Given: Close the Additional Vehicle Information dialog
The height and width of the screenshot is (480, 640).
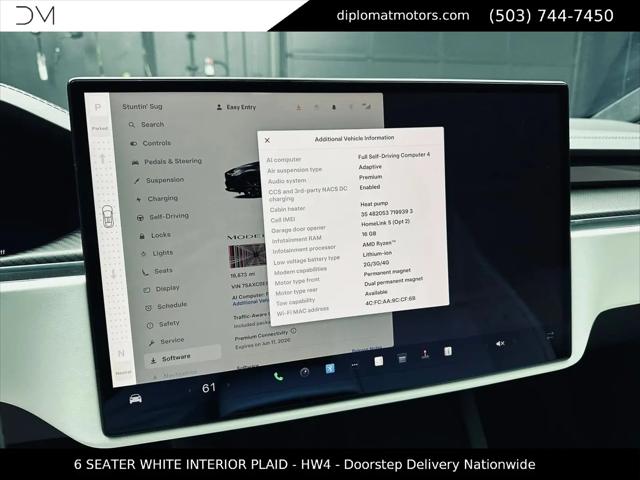Looking at the screenshot, I should point(267,140).
